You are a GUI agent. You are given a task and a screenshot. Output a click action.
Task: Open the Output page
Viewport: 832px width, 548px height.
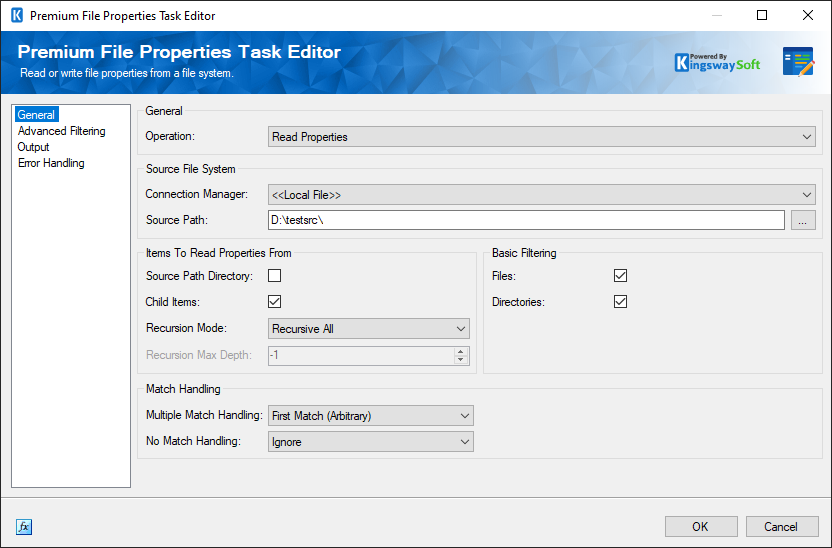34,147
